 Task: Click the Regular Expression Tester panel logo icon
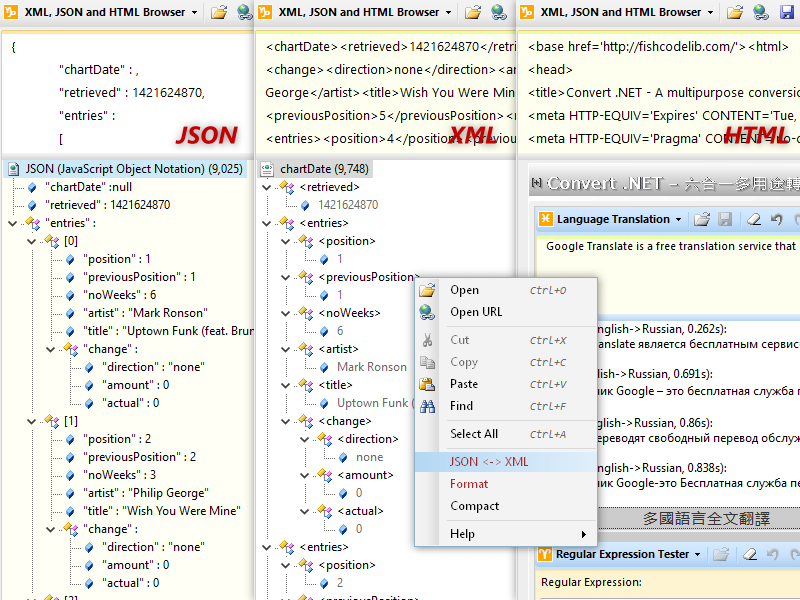pos(545,554)
